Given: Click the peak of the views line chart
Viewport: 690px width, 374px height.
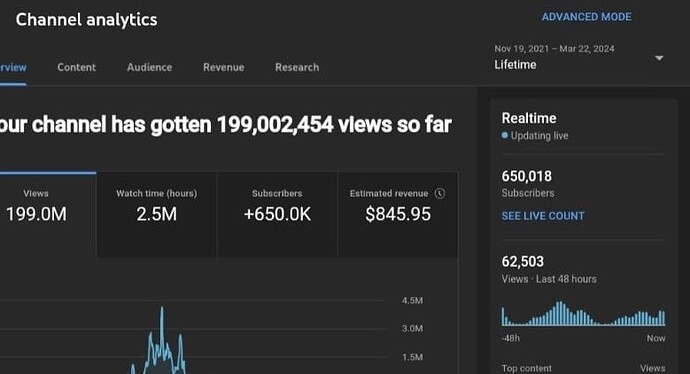Looking at the screenshot, I should [161, 308].
